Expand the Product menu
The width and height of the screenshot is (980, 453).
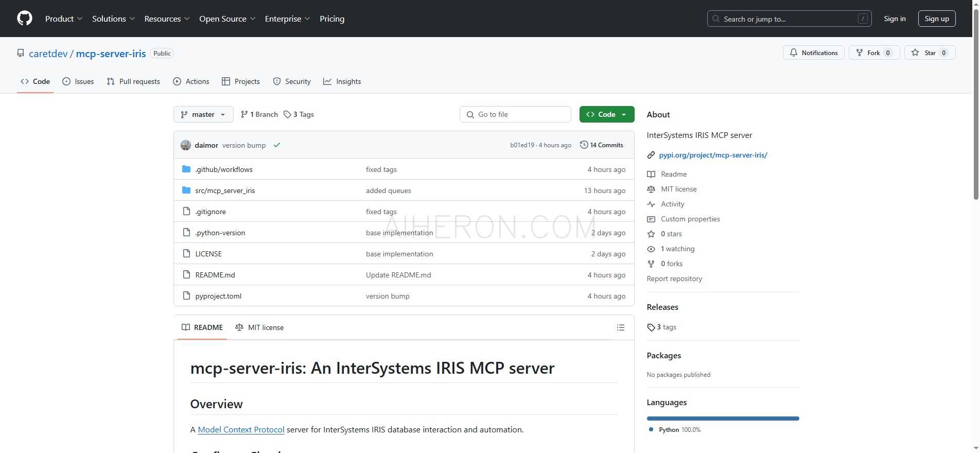pyautogui.click(x=64, y=19)
